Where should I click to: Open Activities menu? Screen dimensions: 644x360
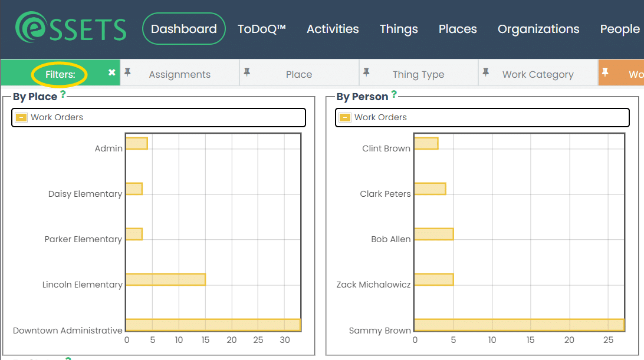pos(333,29)
